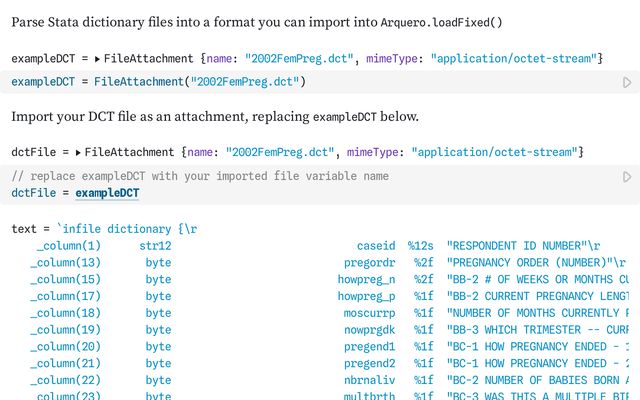Run the exampleDCT FileAttachment cell

[x=627, y=82]
